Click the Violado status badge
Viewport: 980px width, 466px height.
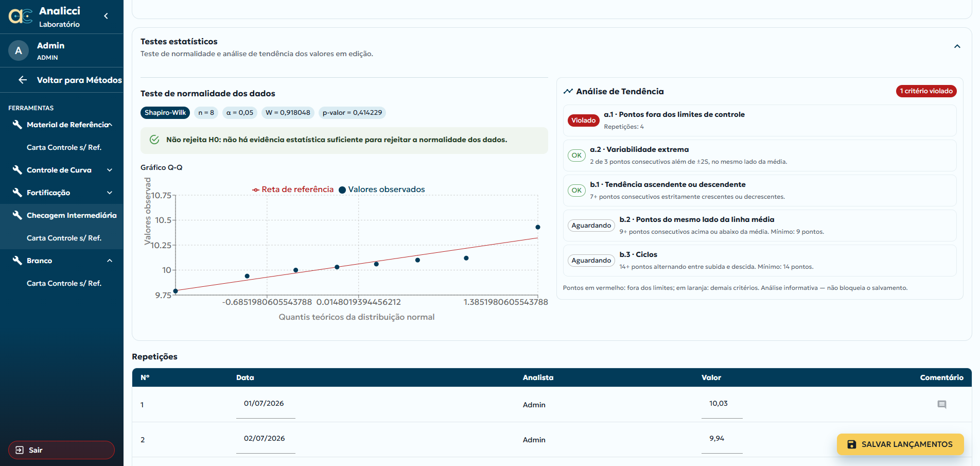click(583, 120)
